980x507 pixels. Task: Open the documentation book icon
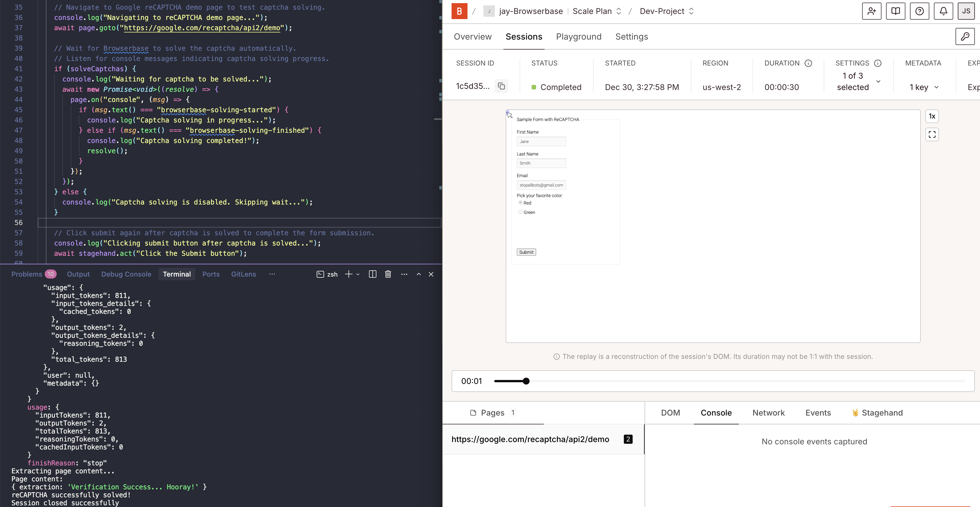[895, 11]
